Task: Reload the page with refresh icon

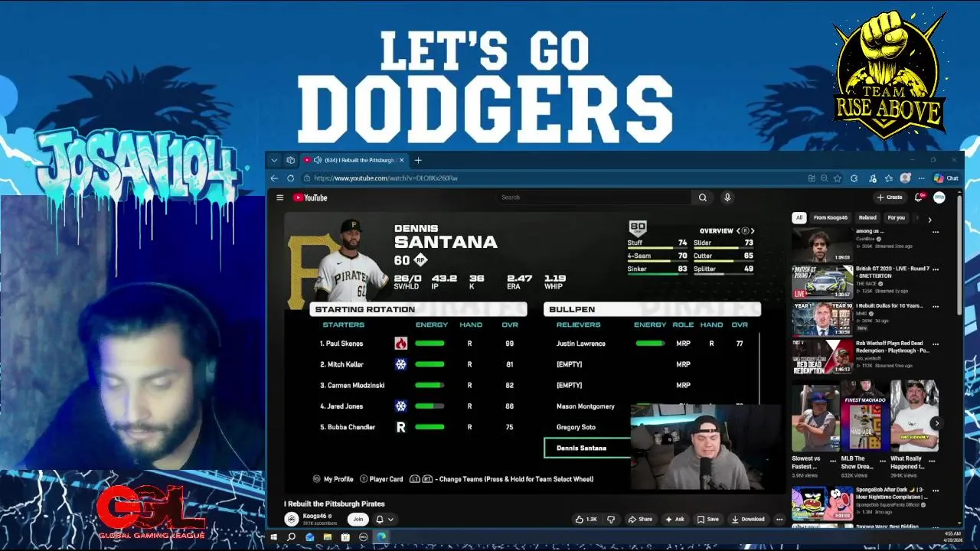Action: coord(291,178)
